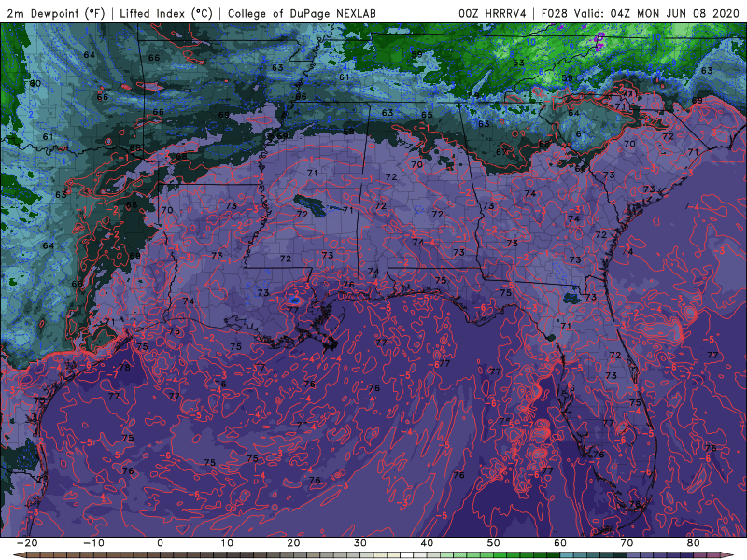This screenshot has width=747, height=560.
Task: Click the "30" color scale label
Action: 360,543
